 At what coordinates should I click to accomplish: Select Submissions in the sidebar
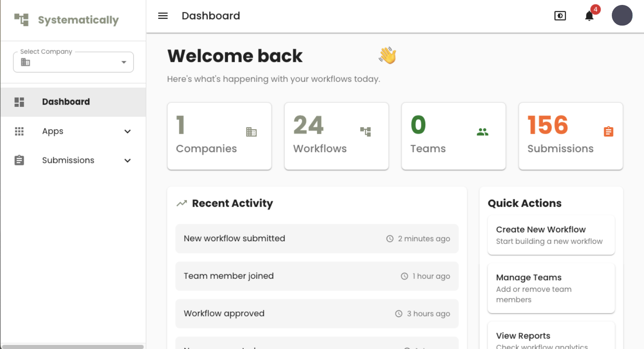point(68,160)
